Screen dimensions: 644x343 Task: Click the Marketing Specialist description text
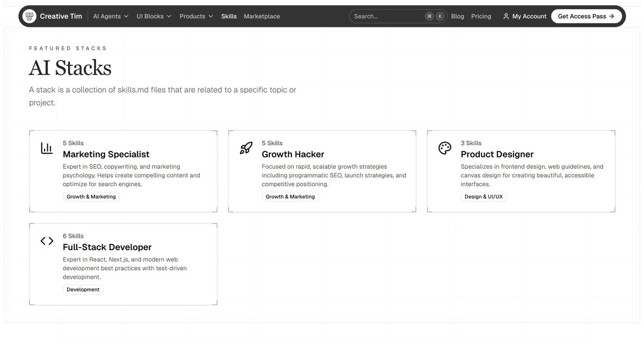[131, 175]
